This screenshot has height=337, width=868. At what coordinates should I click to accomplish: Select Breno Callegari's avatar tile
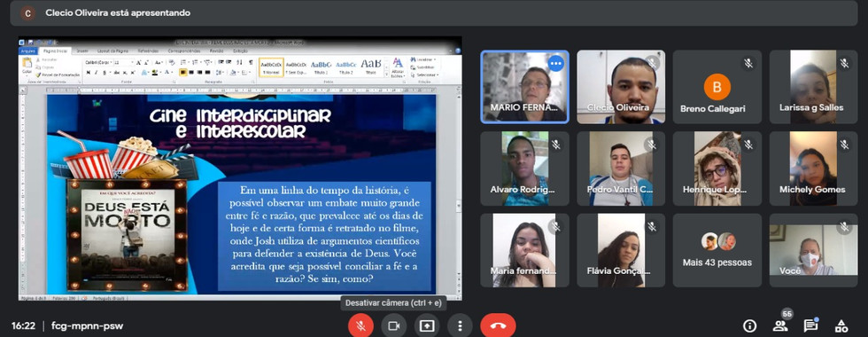point(717,87)
